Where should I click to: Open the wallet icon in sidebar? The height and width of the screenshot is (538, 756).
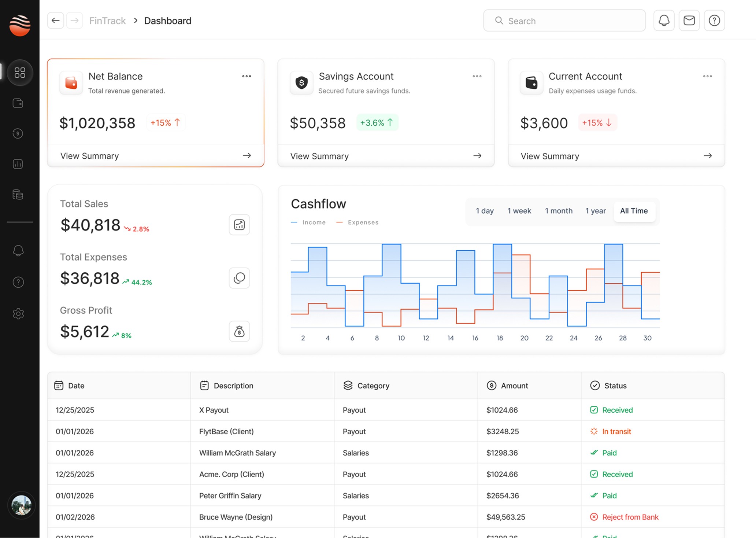tap(18, 103)
